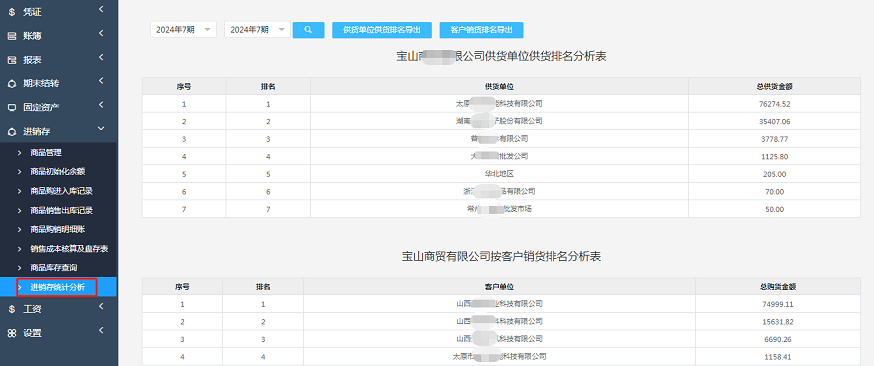Screen dimensions: 874x366
Task: Click 报表 menu label in sidebar
Action: point(32,60)
